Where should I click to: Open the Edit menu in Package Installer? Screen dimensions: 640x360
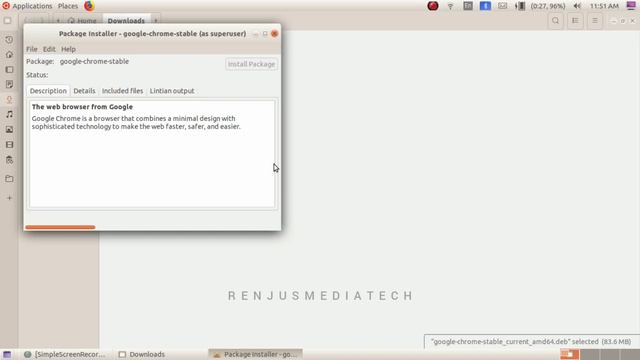[x=49, y=49]
